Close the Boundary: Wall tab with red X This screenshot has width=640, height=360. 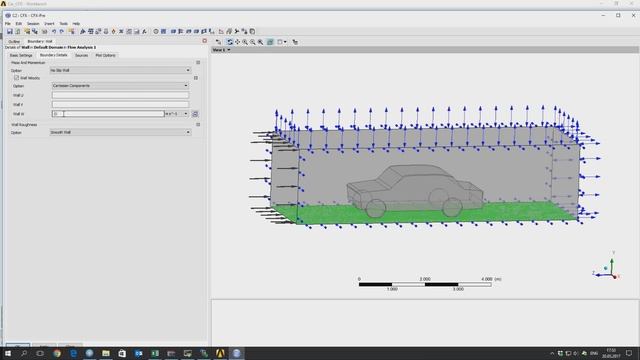click(x=204, y=41)
